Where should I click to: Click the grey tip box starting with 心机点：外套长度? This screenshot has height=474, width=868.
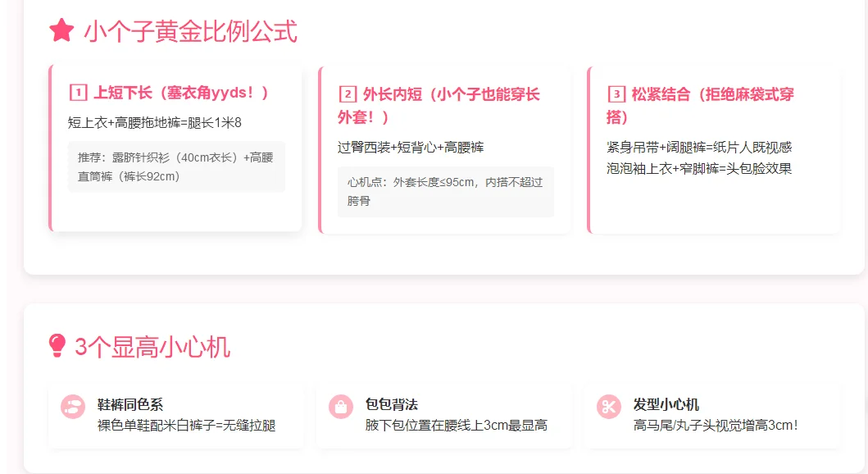(446, 192)
